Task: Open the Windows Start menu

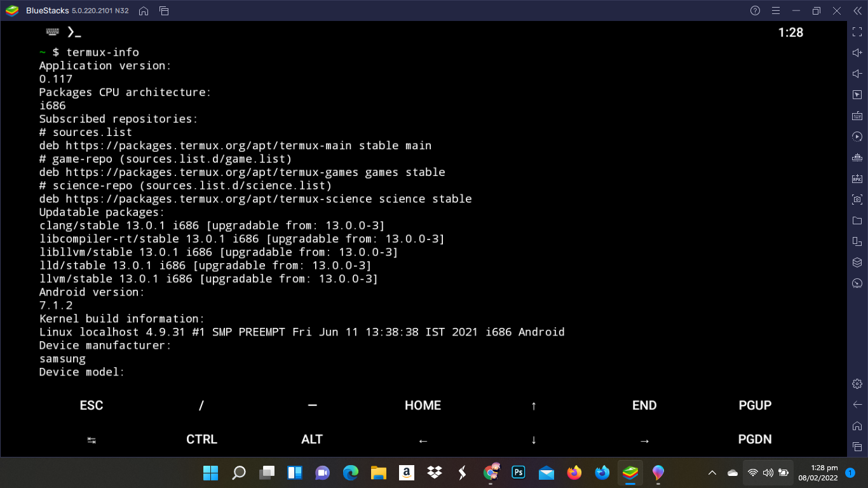Action: [x=210, y=473]
